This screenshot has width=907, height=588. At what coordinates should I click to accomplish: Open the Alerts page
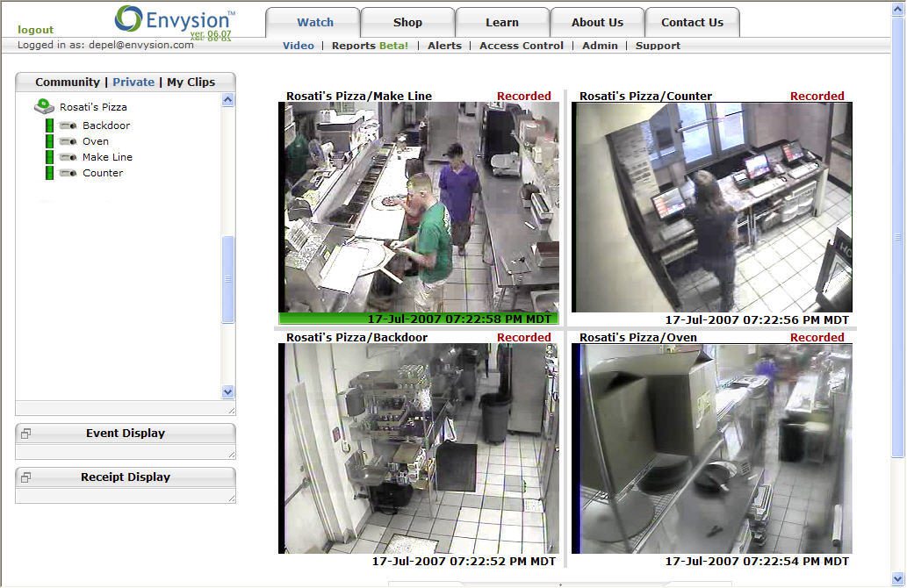[x=445, y=46]
